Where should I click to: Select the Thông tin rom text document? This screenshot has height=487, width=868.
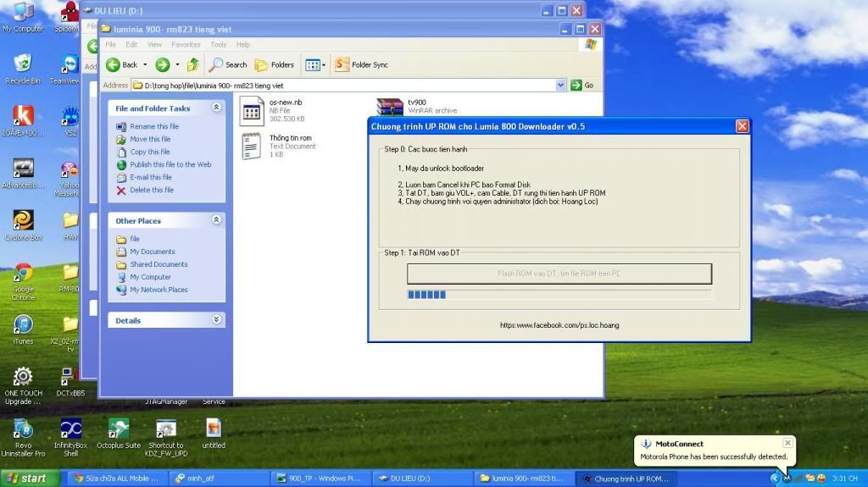[x=251, y=146]
